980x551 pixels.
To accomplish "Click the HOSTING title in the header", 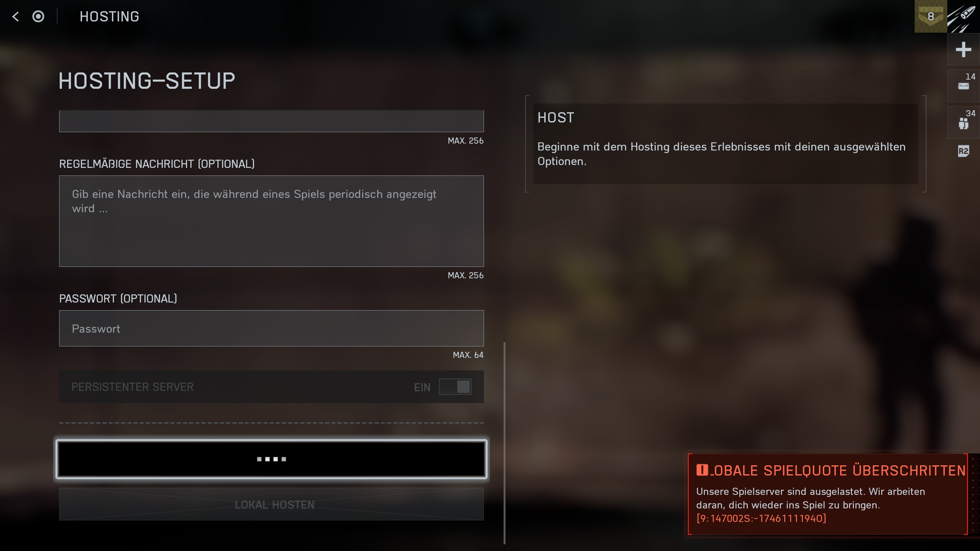I will pos(109,16).
